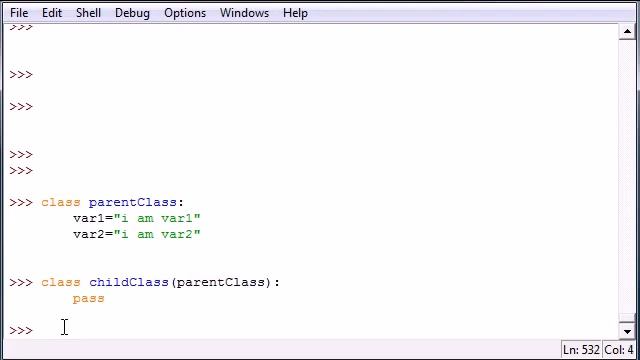
Task: Open the Help menu
Action: pos(295,13)
